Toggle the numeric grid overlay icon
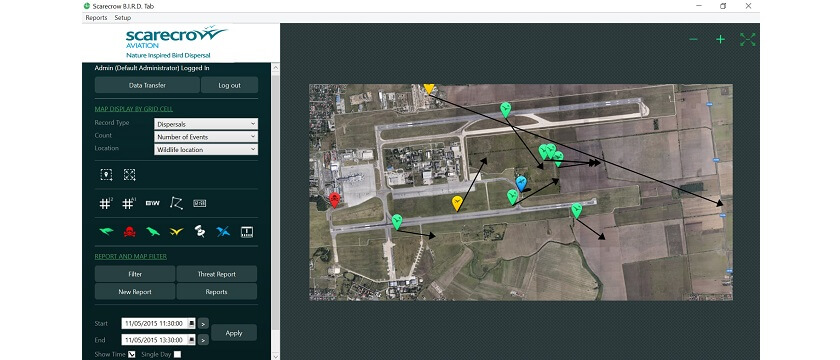Viewport: 840px width, 360px height. point(106,203)
